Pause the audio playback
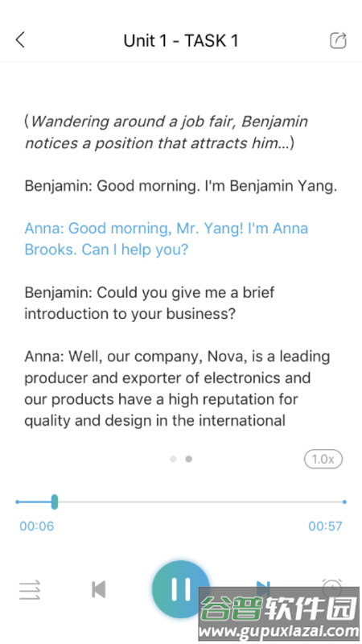The image size is (362, 644). [x=180, y=589]
